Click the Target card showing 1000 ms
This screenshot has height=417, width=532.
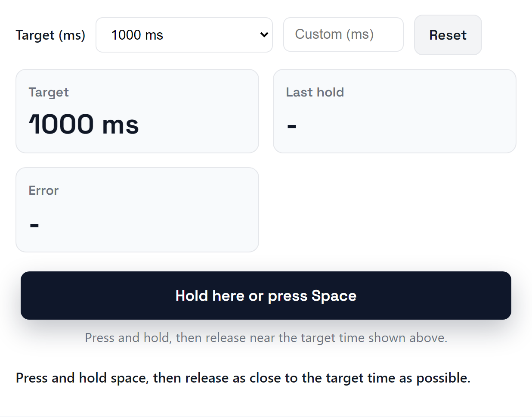click(x=137, y=111)
